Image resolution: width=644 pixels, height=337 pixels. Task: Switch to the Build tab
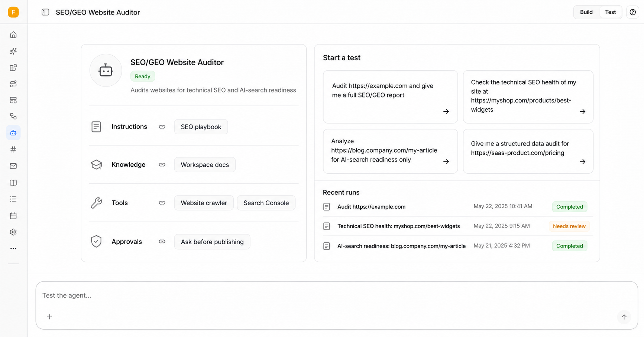pos(586,12)
